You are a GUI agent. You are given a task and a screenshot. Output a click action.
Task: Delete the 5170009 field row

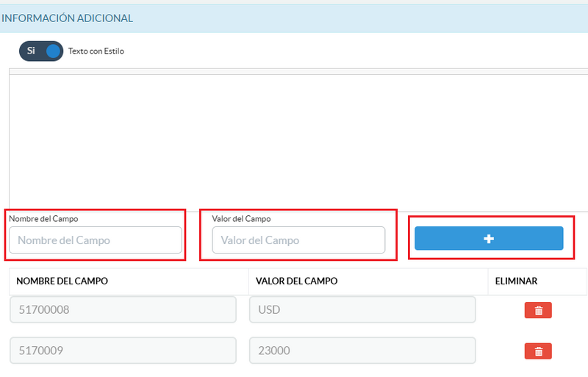click(538, 351)
